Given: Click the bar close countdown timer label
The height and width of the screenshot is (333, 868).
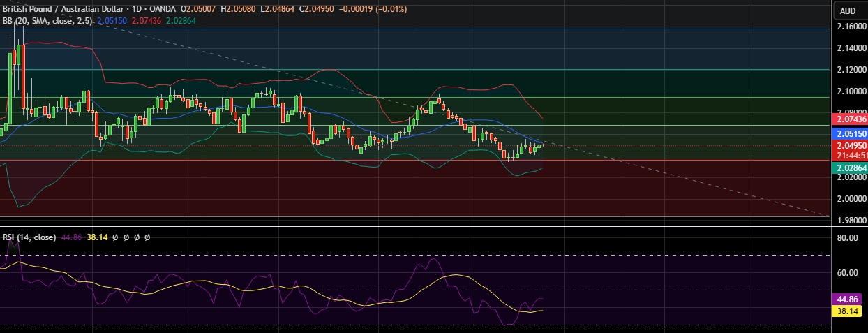Looking at the screenshot, I should point(851,155).
